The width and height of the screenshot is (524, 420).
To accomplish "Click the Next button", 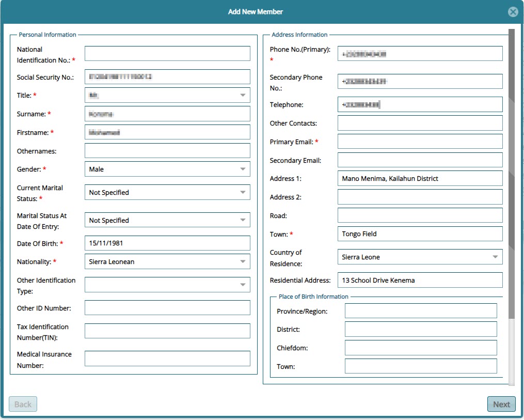I will (501, 405).
